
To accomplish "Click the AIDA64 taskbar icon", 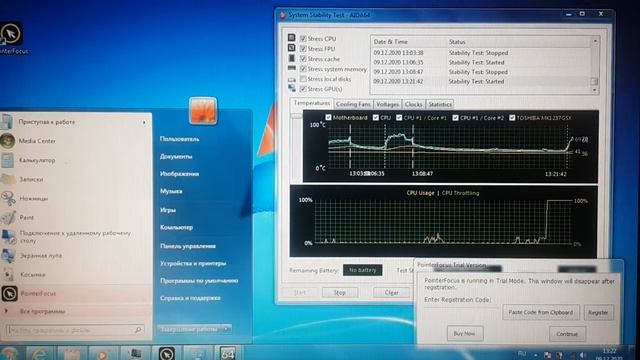I will point(228,353).
